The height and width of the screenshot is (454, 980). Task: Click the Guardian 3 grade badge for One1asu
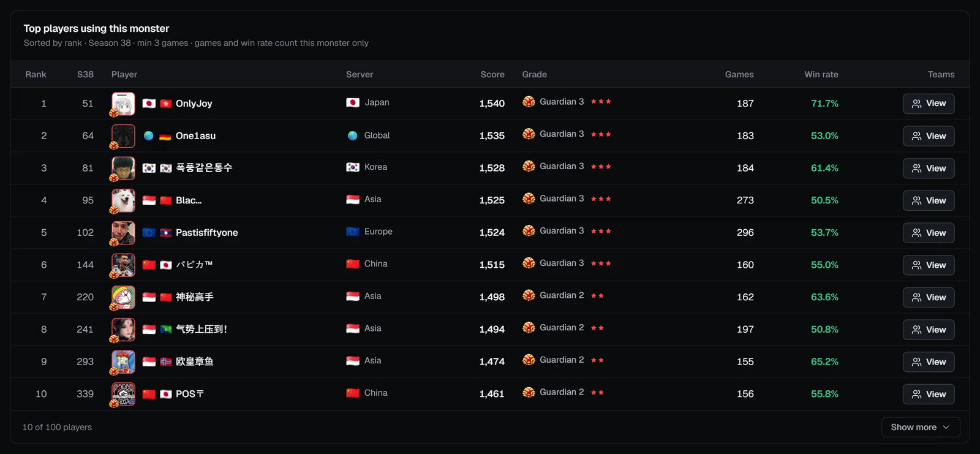[x=529, y=134]
